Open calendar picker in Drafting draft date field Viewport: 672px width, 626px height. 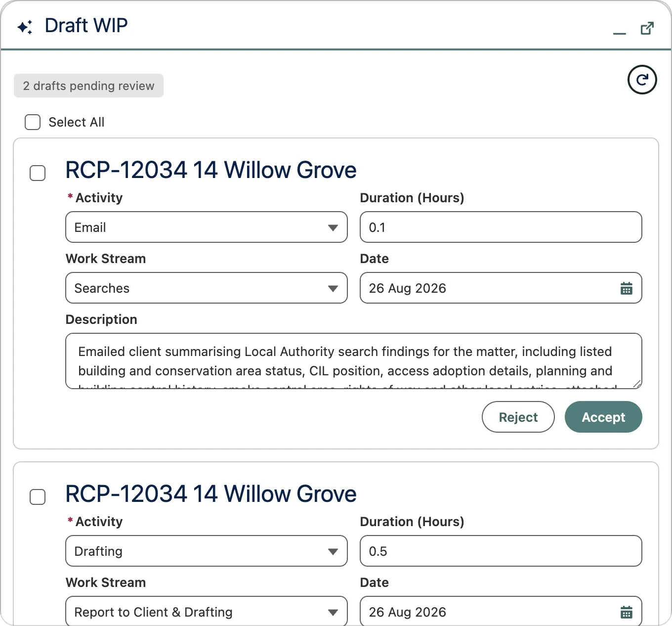click(626, 612)
